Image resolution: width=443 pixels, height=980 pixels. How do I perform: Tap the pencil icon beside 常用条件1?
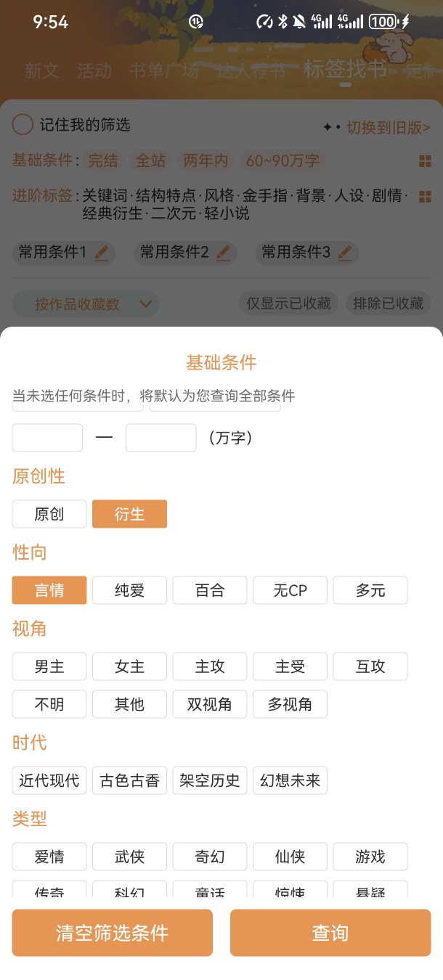(102, 253)
